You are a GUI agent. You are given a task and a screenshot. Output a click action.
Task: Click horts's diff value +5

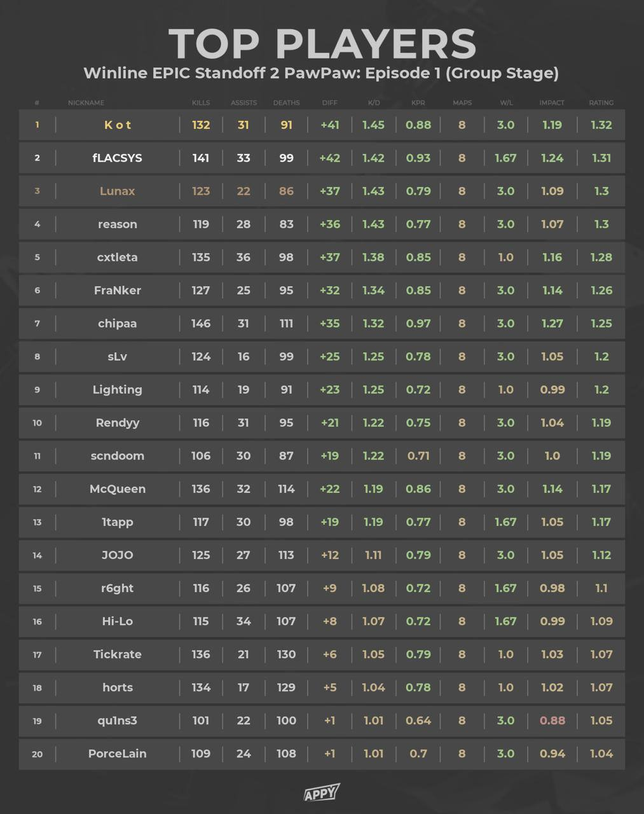tap(330, 687)
